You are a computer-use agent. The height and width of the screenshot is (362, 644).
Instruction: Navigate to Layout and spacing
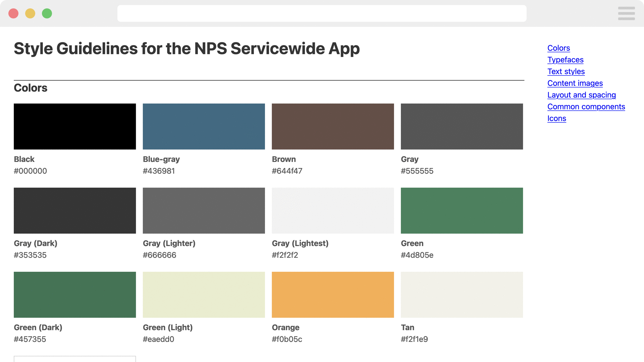click(581, 95)
